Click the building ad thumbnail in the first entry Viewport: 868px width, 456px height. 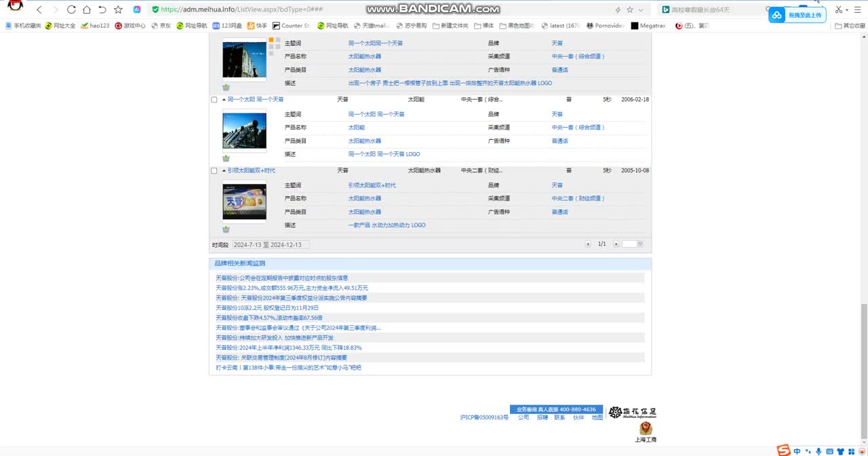(x=245, y=60)
